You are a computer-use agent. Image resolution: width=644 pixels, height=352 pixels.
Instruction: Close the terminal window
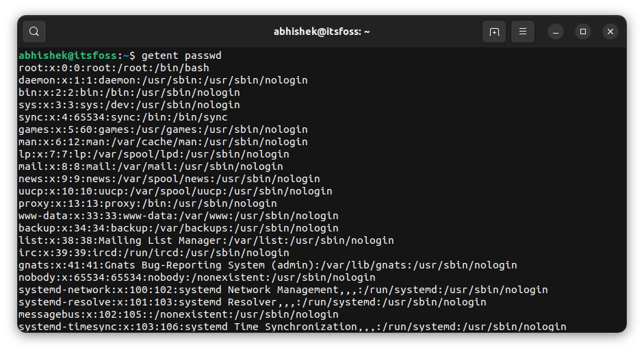point(610,32)
